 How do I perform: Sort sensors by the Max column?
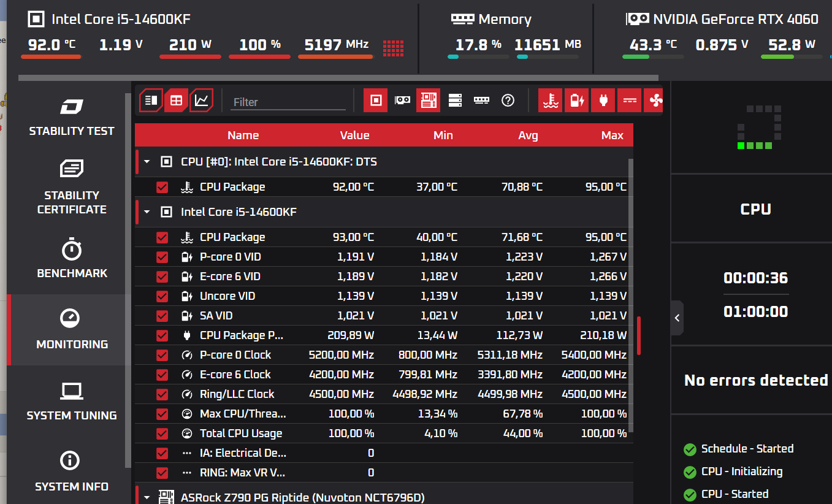612,136
